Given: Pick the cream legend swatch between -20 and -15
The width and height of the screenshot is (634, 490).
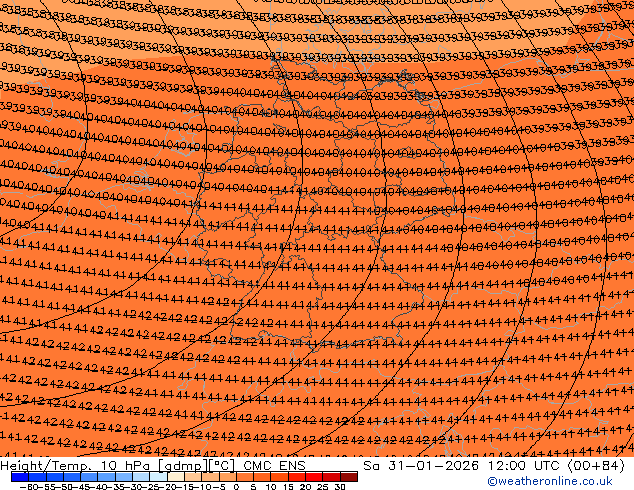Looking at the screenshot, I should pyautogui.click(x=176, y=477).
